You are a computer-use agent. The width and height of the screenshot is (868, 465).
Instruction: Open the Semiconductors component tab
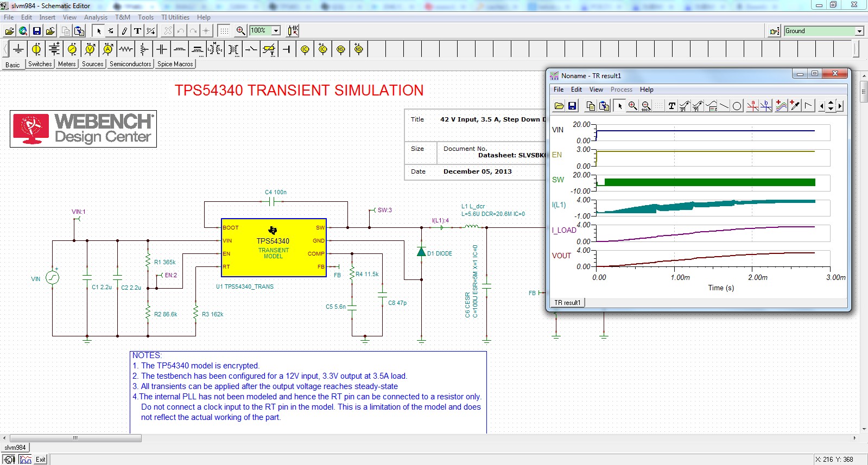point(130,64)
